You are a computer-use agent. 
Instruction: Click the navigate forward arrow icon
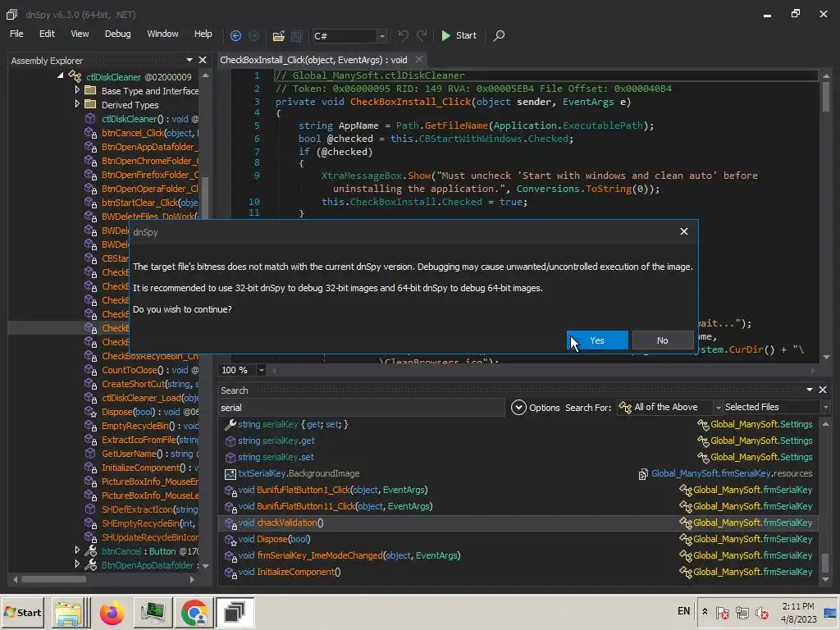[x=253, y=35]
